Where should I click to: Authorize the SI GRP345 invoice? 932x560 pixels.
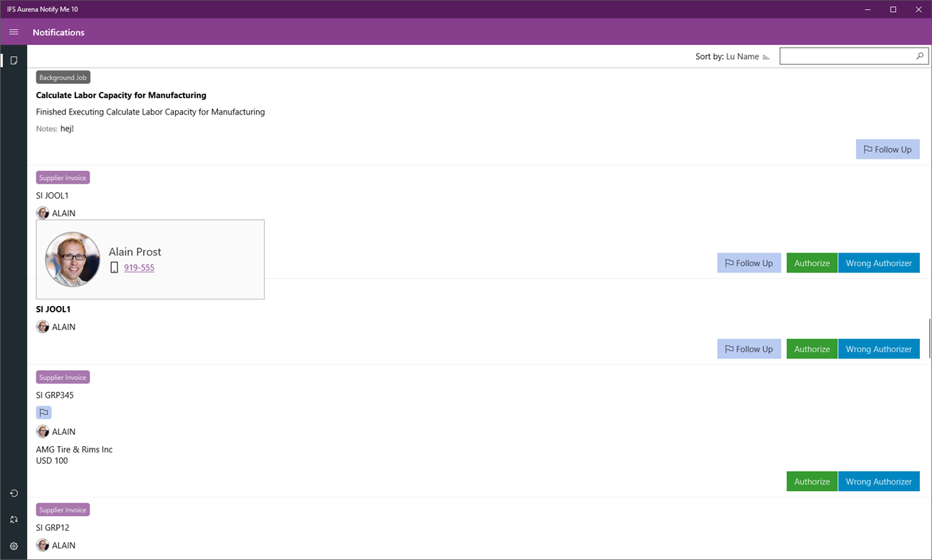point(812,481)
